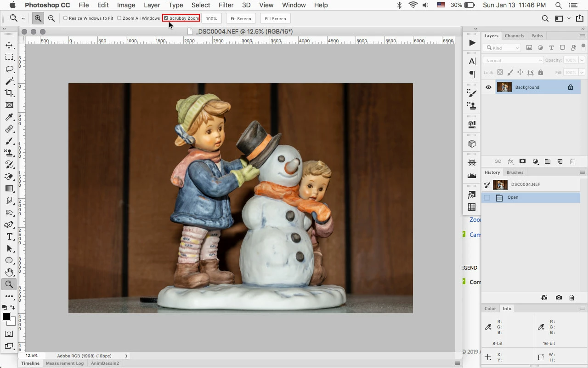Image resolution: width=588 pixels, height=368 pixels.
Task: Open the Photoshop search icon
Action: (x=545, y=18)
